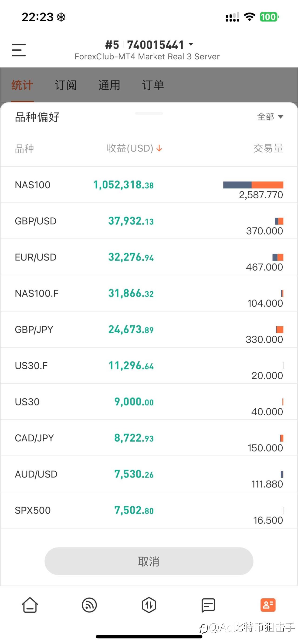
Task: Open the messages chat icon
Action: click(208, 605)
